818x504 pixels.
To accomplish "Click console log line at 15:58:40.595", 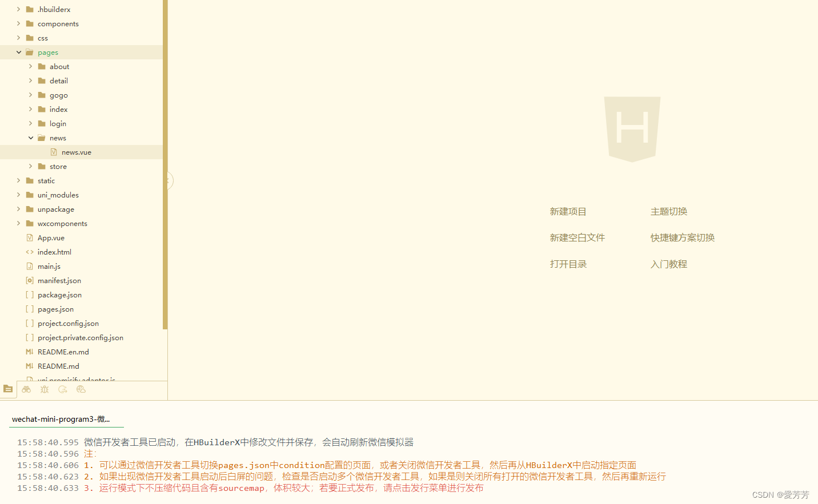I will (215, 442).
